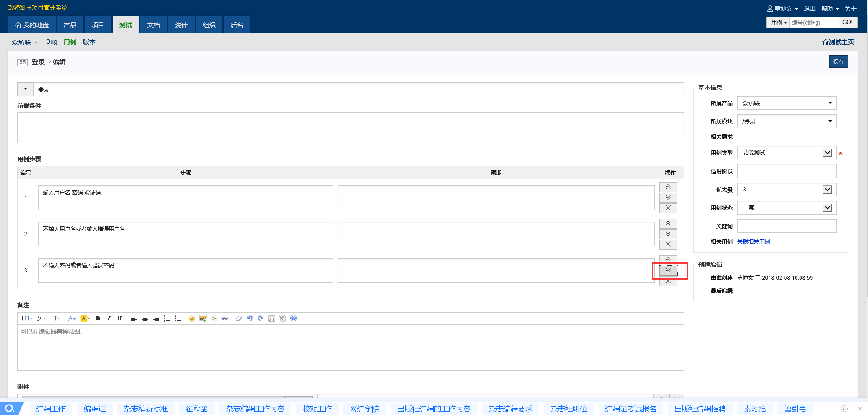This screenshot has height=415, width=868.
Task: Open the 用例类型 dropdown
Action: 786,153
